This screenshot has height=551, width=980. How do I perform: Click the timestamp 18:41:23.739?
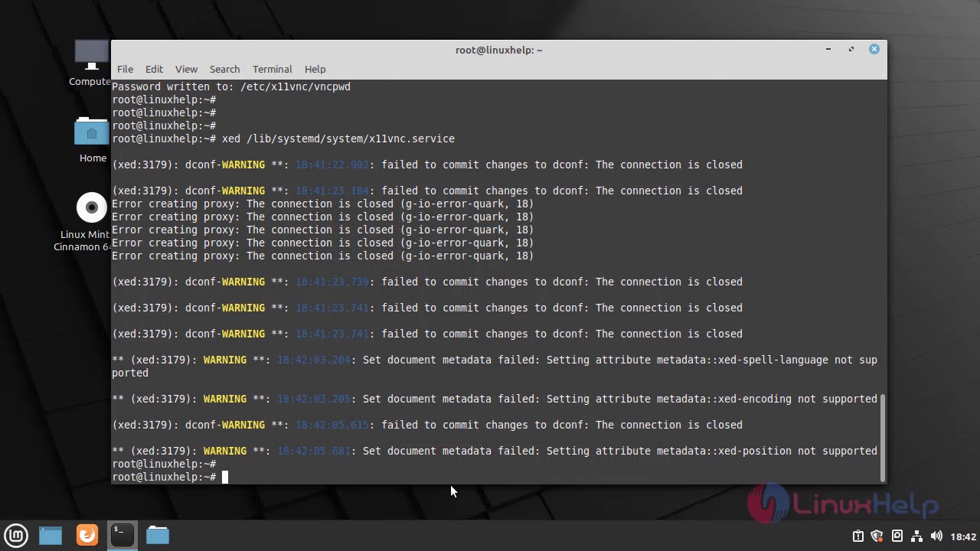[332, 282]
